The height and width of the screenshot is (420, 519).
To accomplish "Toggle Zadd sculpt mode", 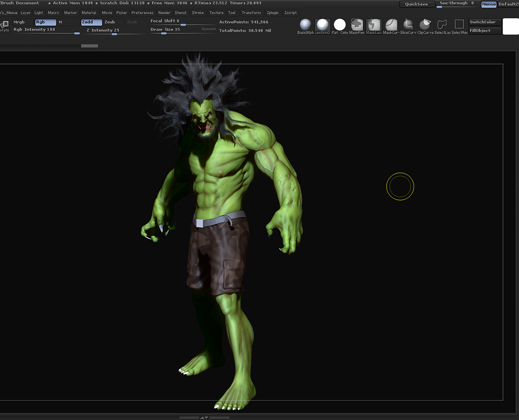I will tap(92, 22).
